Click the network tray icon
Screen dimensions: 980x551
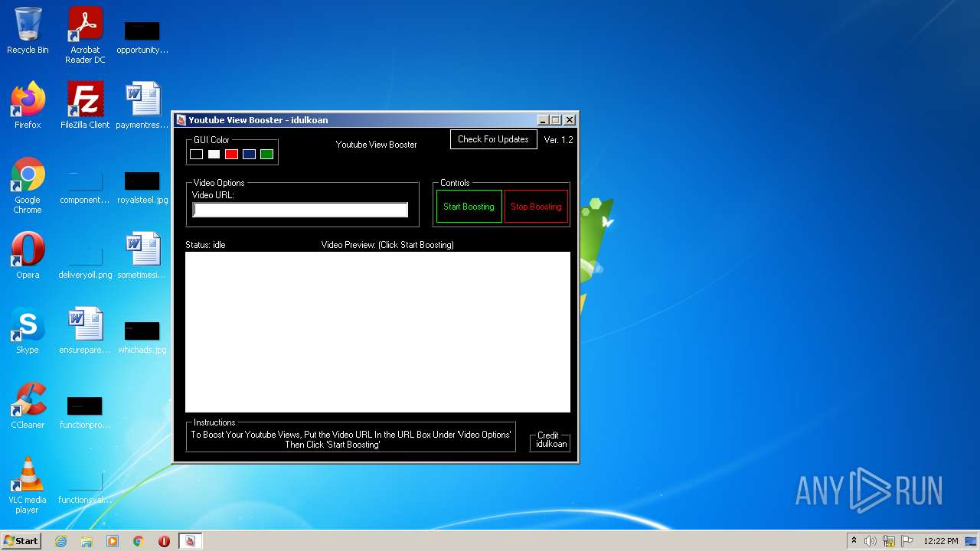coord(889,541)
